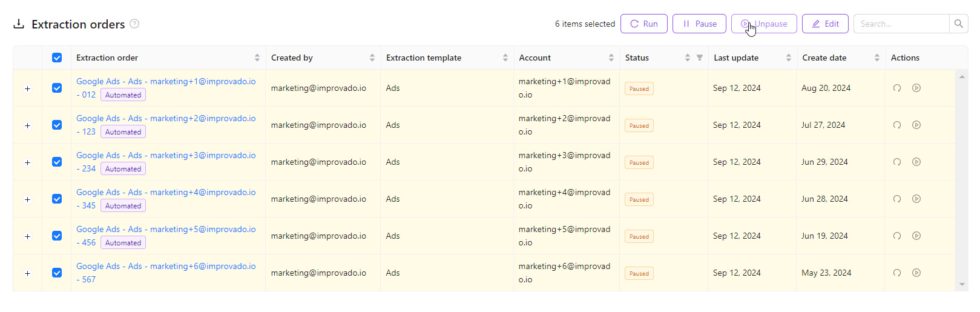Click the Aug 20, 2024 create date

[x=826, y=88]
